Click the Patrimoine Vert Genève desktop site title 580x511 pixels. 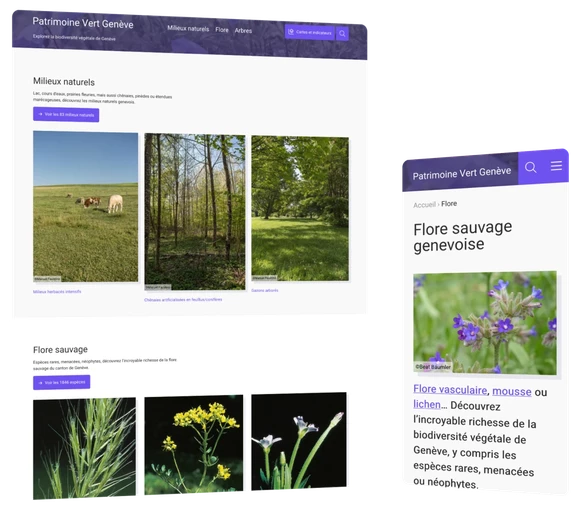(x=83, y=23)
